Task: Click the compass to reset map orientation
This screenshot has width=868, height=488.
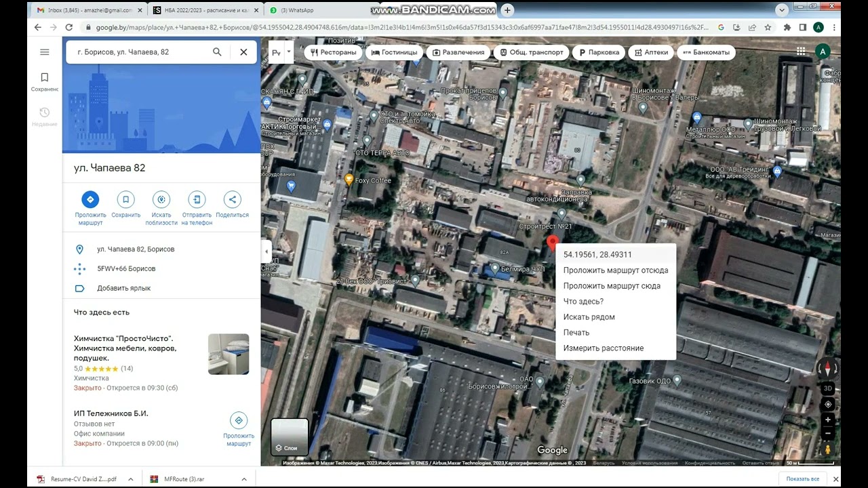Action: (827, 369)
